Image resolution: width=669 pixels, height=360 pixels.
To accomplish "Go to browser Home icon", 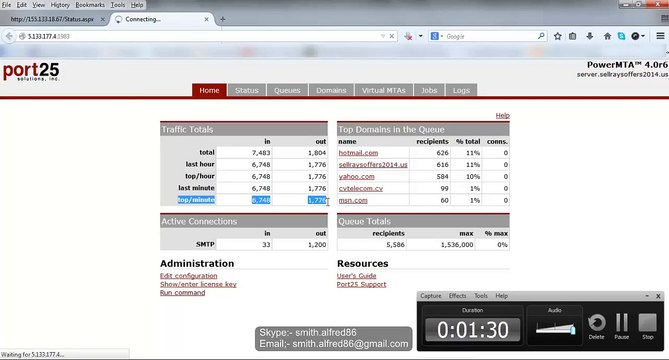I will (x=607, y=36).
